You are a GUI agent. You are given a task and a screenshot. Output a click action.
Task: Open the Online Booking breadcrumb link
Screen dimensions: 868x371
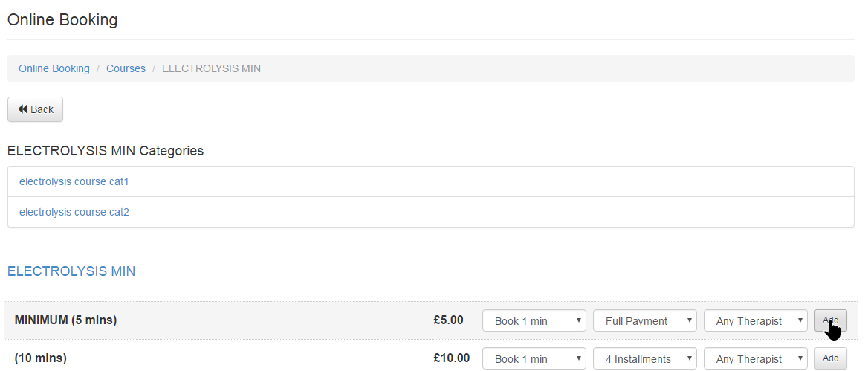54,68
